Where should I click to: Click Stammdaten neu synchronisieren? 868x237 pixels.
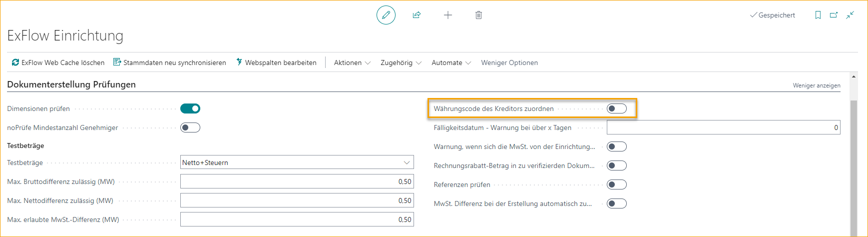point(170,62)
